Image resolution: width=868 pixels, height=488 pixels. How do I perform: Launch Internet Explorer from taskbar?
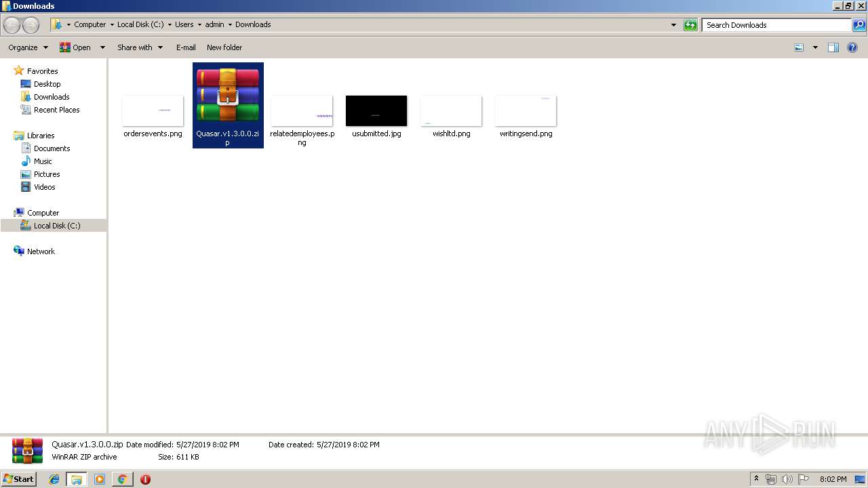[x=54, y=479]
